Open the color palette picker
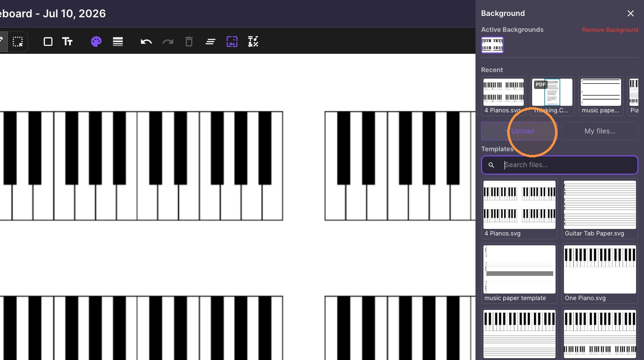644x360 pixels. (x=96, y=42)
